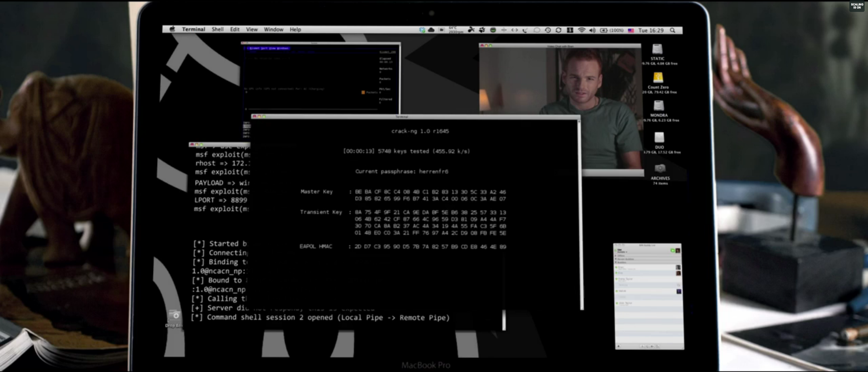Open the Shell menu
The height and width of the screenshot is (372, 868).
coord(217,30)
